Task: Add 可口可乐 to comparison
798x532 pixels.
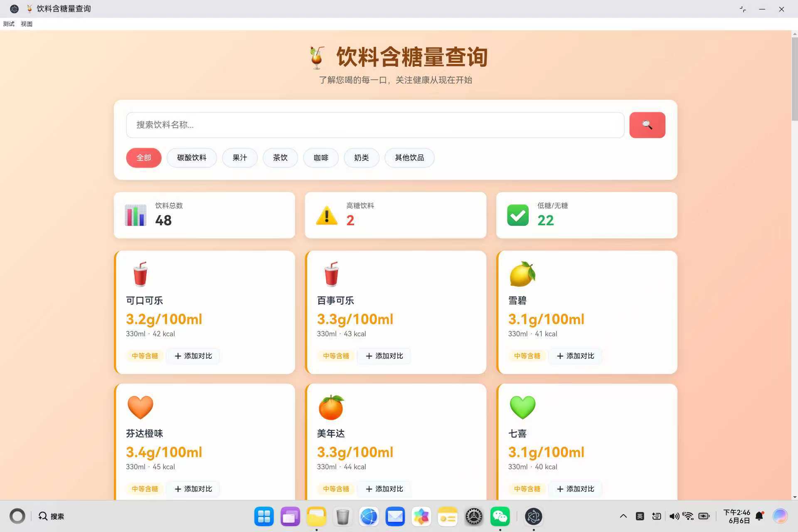Action: tap(193, 356)
